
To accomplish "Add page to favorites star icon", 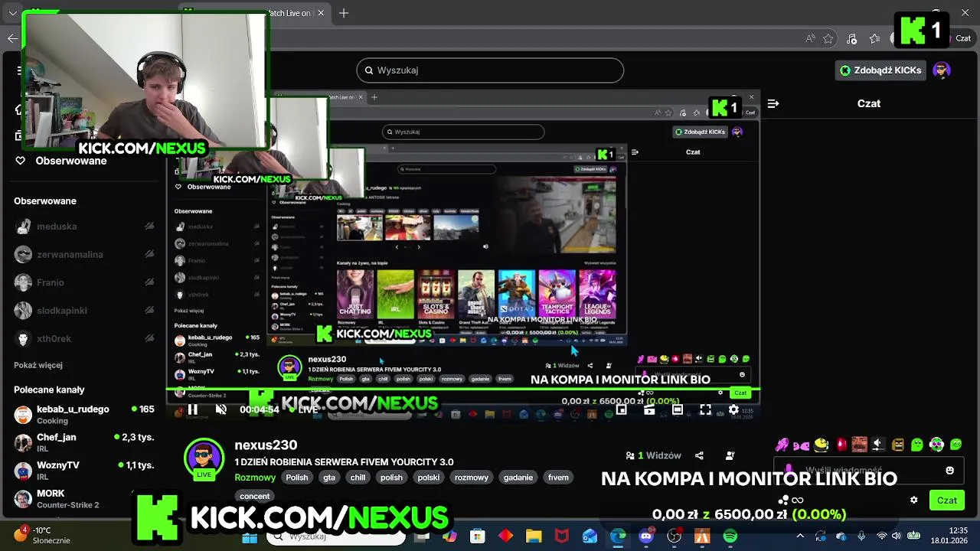I will click(828, 38).
